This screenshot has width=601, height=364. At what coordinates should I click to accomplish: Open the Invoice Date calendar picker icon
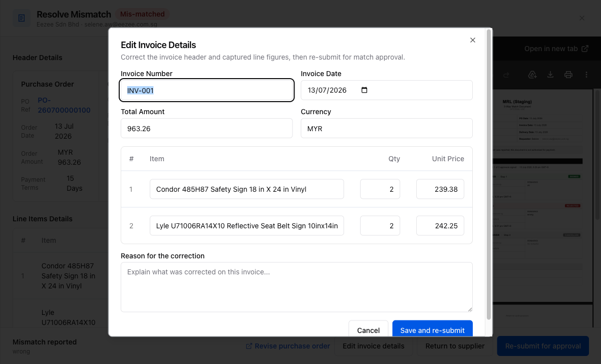[x=364, y=90]
